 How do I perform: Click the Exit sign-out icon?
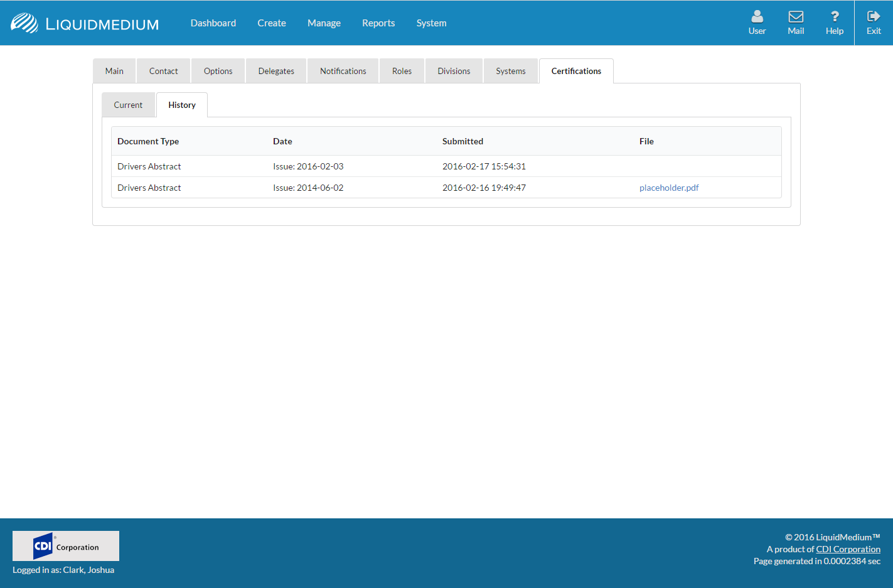[x=874, y=17]
